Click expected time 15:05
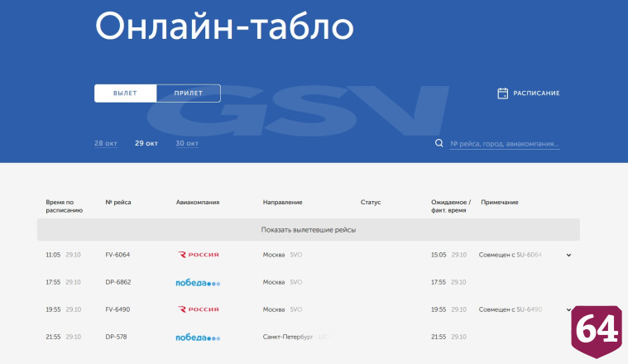 (439, 255)
